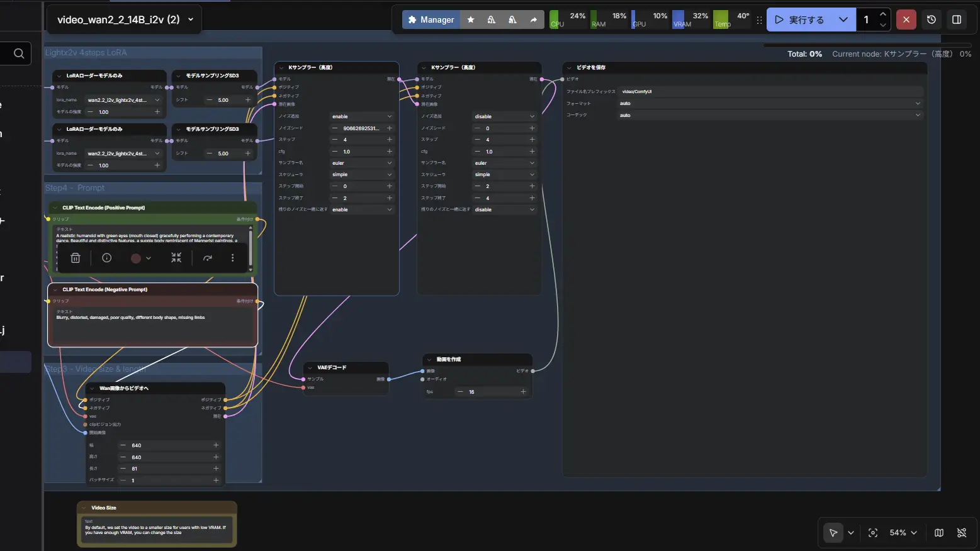This screenshot has width=980, height=551.
Task: Collapse the ビデオを保存 node
Action: (x=570, y=67)
